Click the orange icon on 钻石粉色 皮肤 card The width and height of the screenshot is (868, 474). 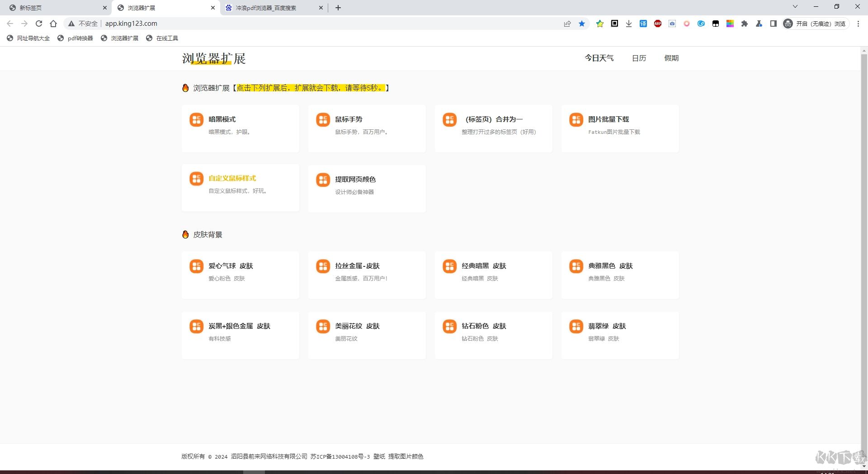(449, 326)
